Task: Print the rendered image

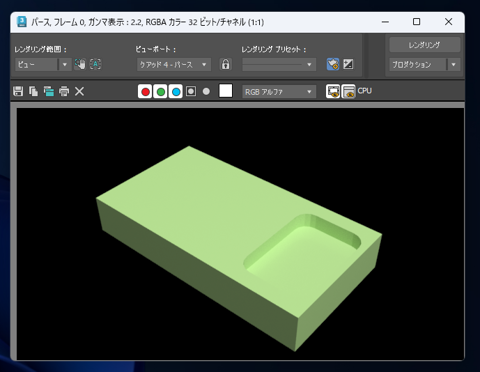Action: (64, 91)
